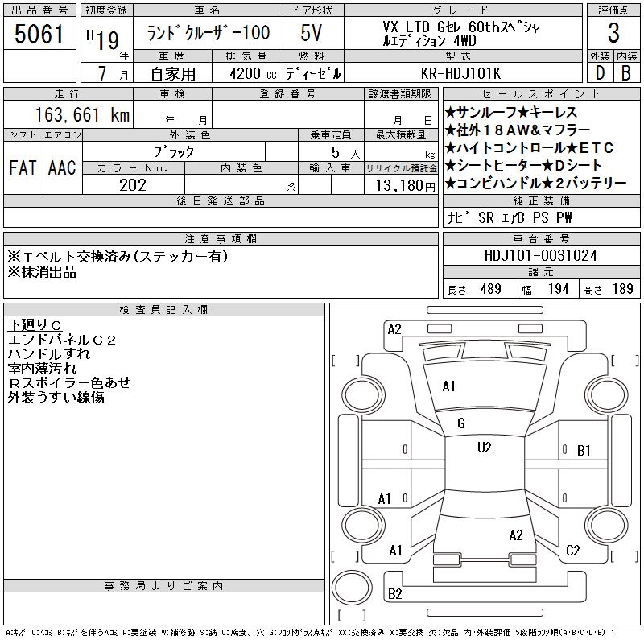Click the genuine equipment line ナビ SR エアB PS PW
Screen dimensions: 644x644
click(x=509, y=217)
